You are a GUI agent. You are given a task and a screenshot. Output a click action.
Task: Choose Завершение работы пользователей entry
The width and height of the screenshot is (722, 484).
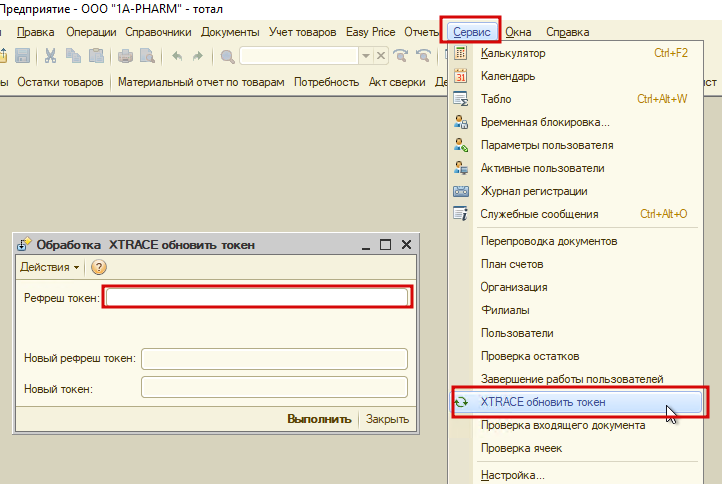[x=576, y=379]
